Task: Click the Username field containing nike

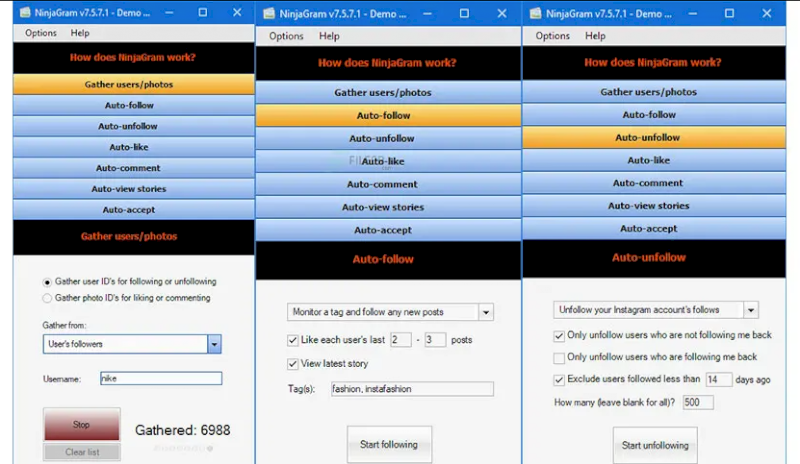Action: [x=161, y=378]
